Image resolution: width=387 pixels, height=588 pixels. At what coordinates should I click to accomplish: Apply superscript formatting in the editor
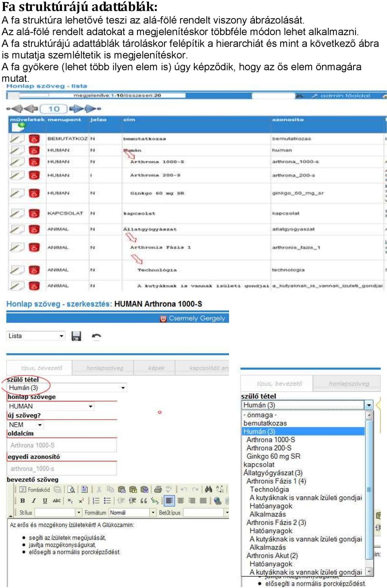coord(81,501)
